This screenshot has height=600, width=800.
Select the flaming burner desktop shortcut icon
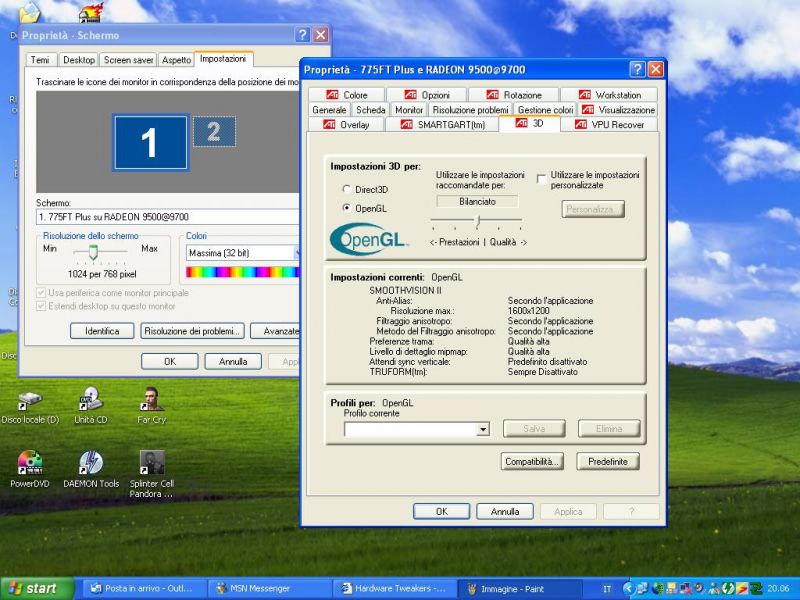tap(91, 12)
